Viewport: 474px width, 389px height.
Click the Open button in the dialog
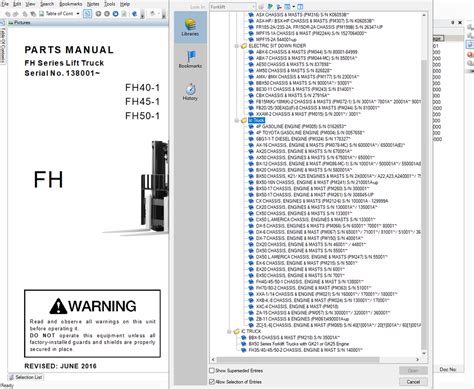(413, 370)
